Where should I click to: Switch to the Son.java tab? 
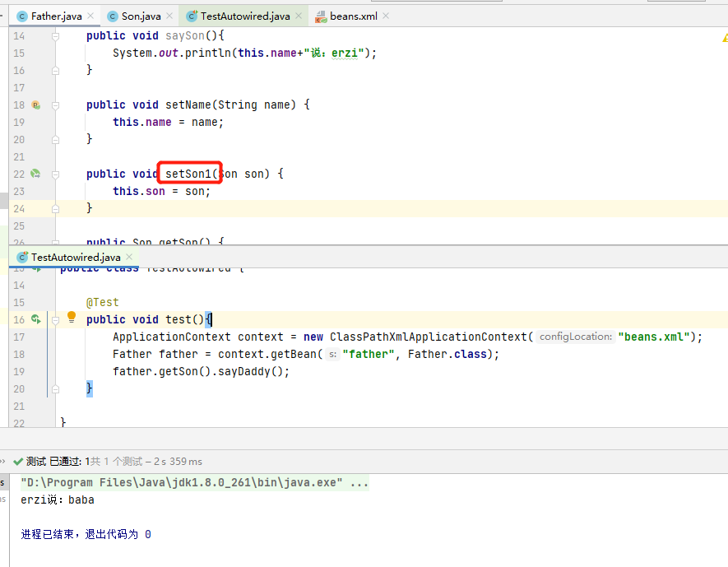(x=141, y=16)
